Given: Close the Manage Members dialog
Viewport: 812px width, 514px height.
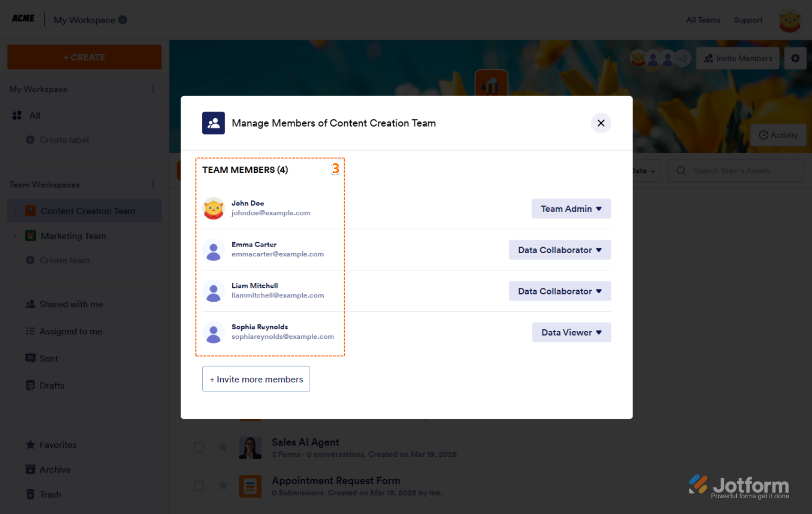Looking at the screenshot, I should 601,123.
